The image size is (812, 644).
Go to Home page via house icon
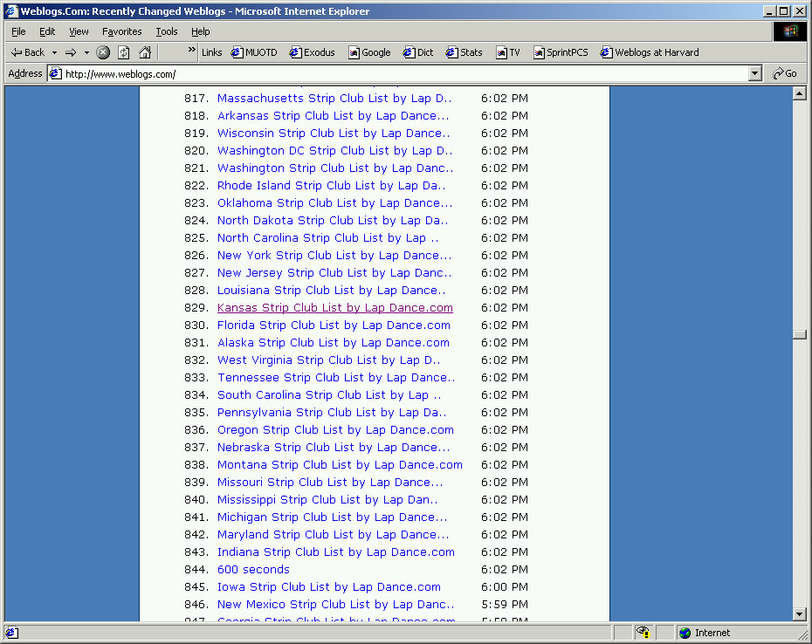coord(145,52)
